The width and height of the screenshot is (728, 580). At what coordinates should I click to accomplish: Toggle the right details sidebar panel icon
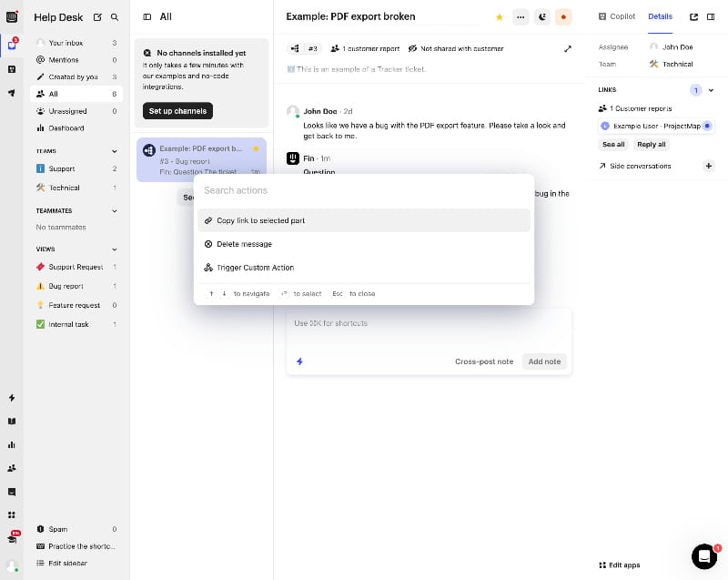(x=711, y=16)
